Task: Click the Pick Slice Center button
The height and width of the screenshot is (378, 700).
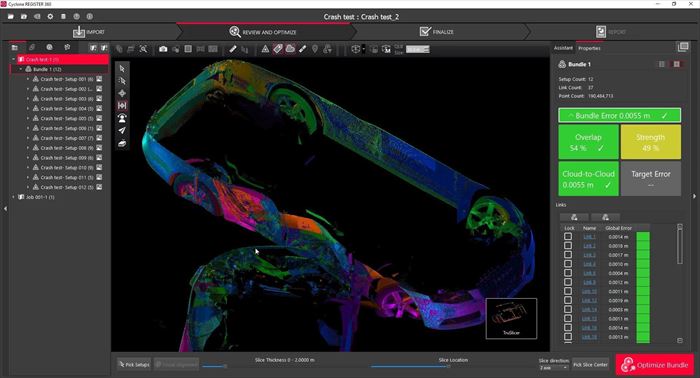Action: pos(590,365)
